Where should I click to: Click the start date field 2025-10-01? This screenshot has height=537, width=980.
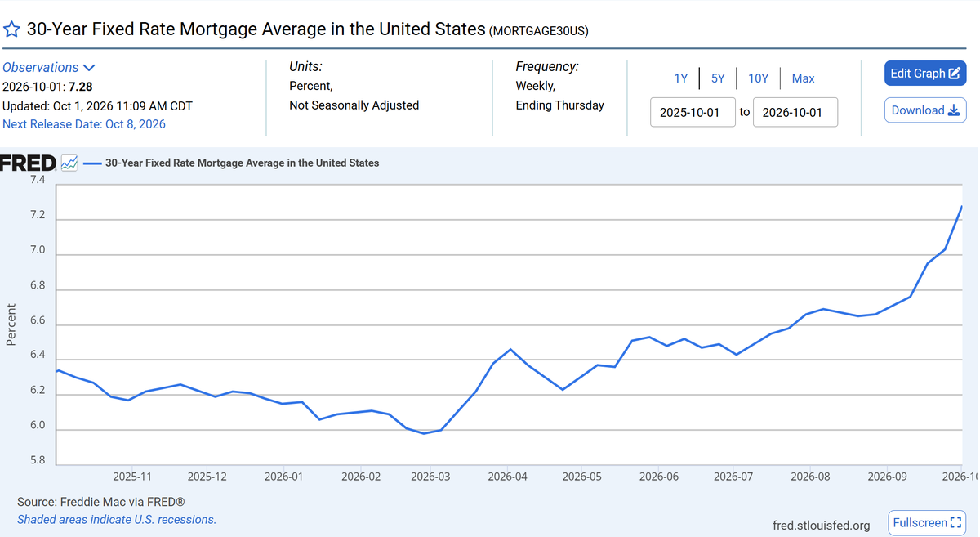(693, 112)
